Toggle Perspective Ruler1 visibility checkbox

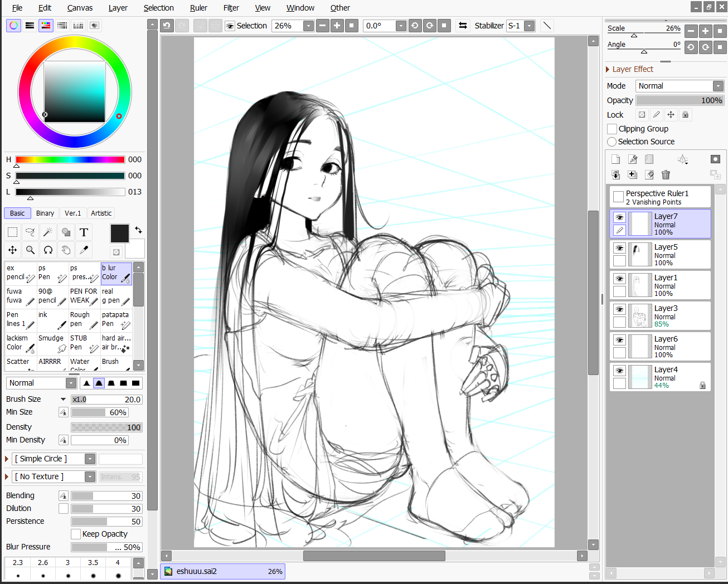click(618, 197)
